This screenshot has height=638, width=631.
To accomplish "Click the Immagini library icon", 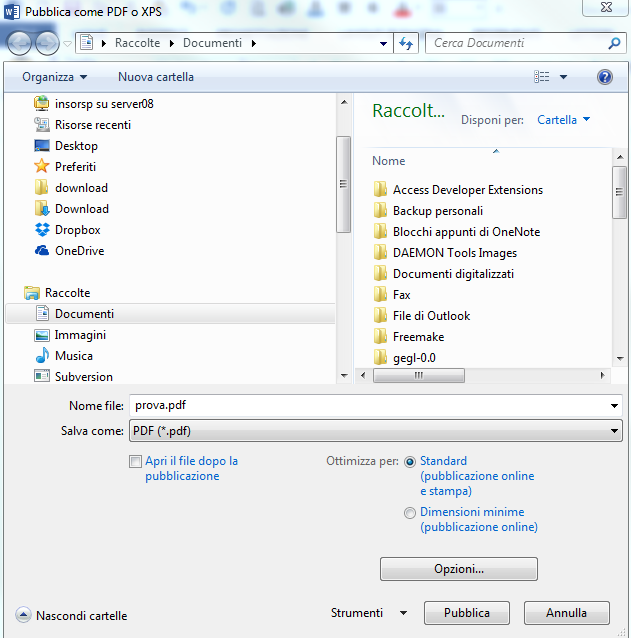I will (x=41, y=335).
